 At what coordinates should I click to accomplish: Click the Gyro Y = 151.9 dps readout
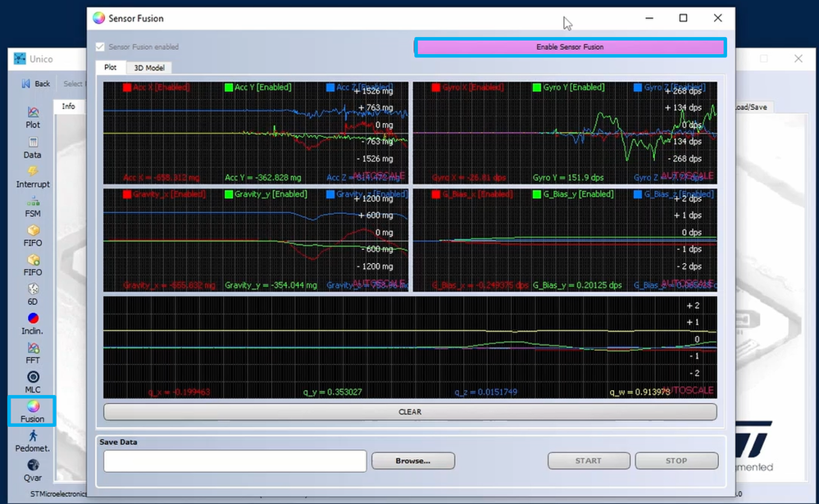click(568, 178)
